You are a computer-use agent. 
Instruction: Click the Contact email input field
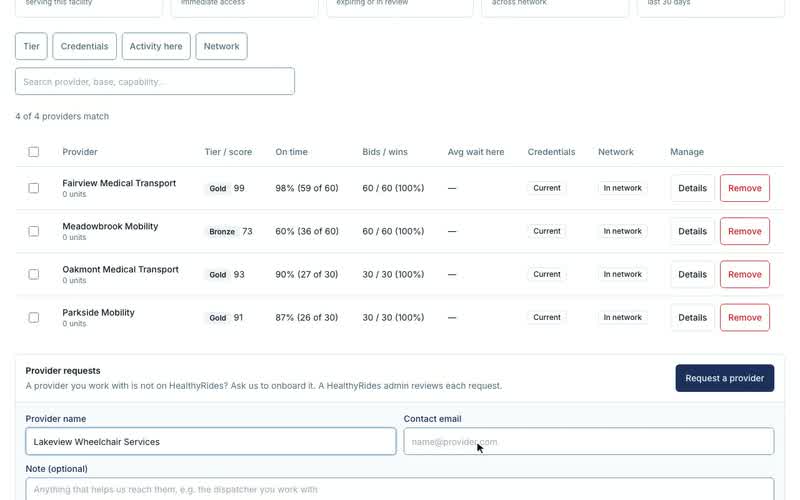point(589,441)
